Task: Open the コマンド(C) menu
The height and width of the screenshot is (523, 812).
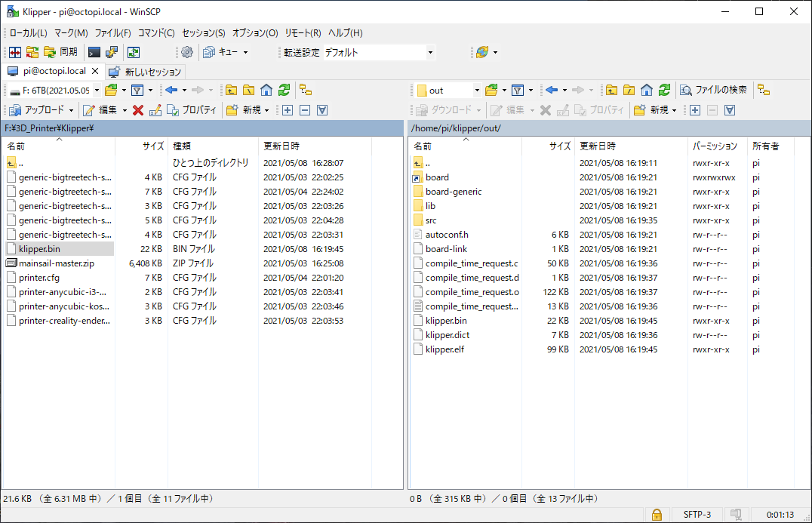Action: coord(156,33)
